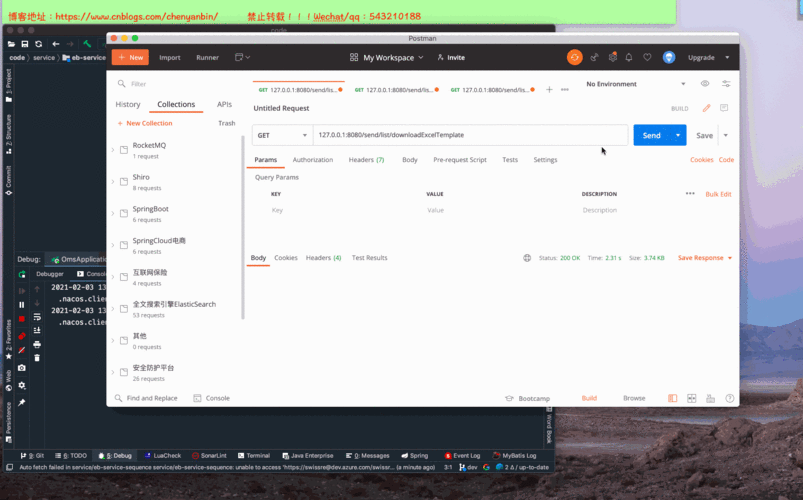Viewport: 803px width, 500px height.
Task: Open the comments icon beside pencil
Action: click(x=724, y=108)
